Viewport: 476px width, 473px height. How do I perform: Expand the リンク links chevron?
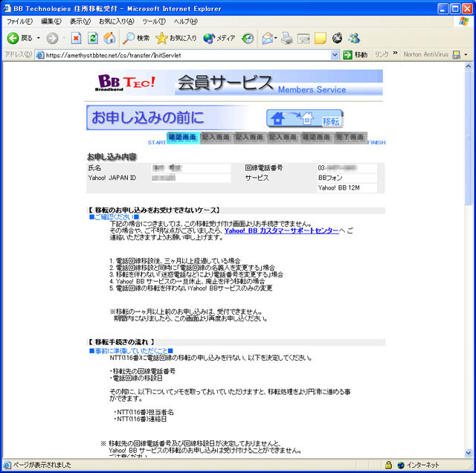pyautogui.click(x=395, y=53)
